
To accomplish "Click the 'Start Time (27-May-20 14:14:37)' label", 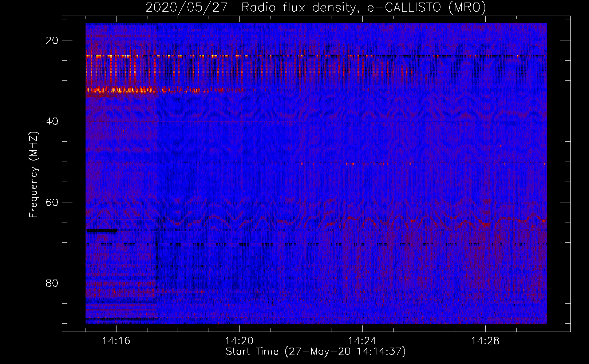I will [316, 352].
